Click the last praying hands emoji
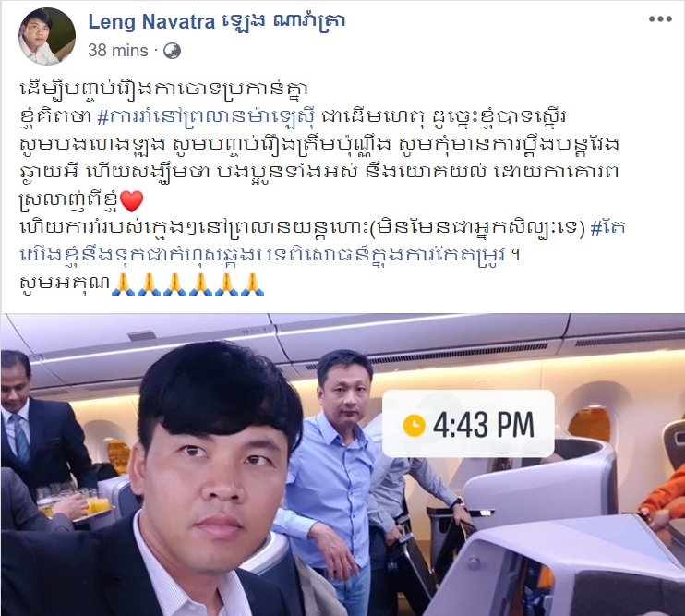 pos(253,284)
